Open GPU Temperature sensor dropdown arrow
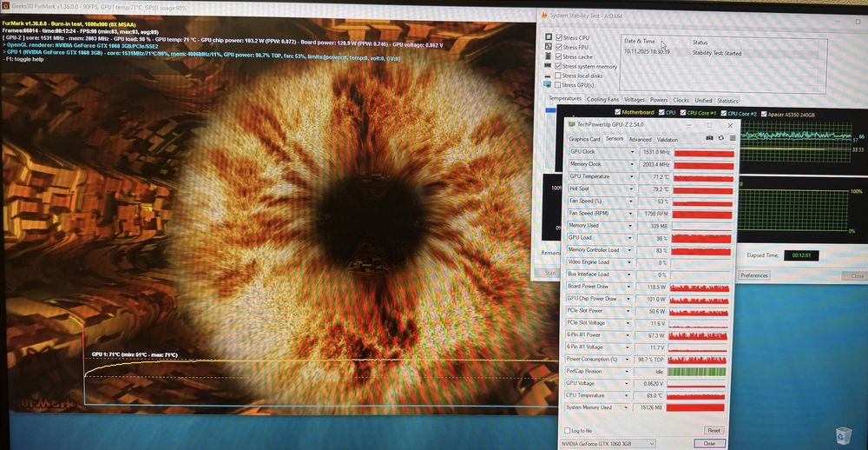Screen dimensions: 868x450 pos(632,177)
